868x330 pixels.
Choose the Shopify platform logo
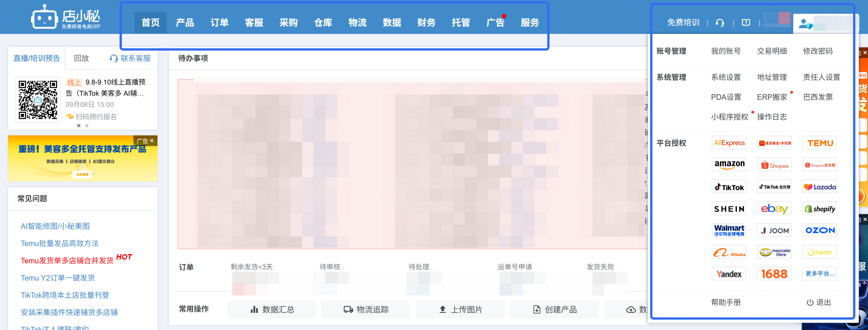click(820, 209)
